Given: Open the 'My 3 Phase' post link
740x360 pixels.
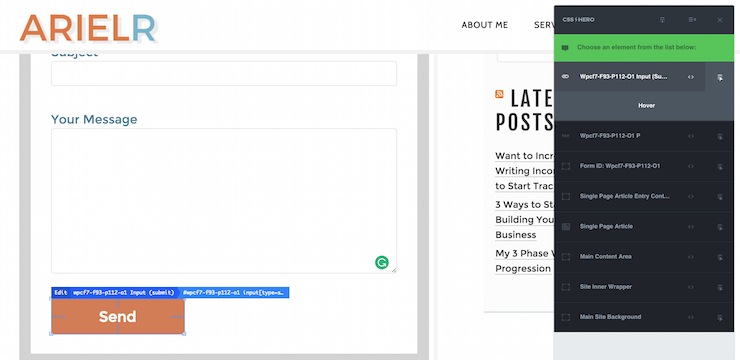Looking at the screenshot, I should click(x=524, y=261).
